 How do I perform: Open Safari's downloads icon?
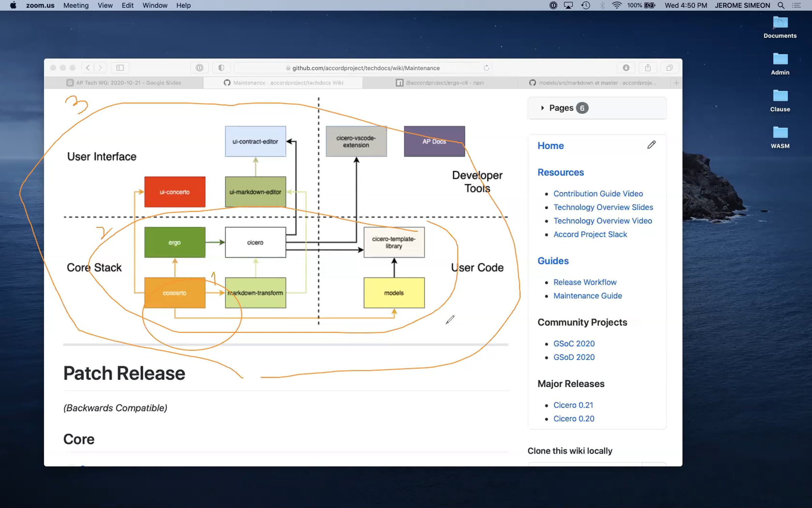[626, 68]
